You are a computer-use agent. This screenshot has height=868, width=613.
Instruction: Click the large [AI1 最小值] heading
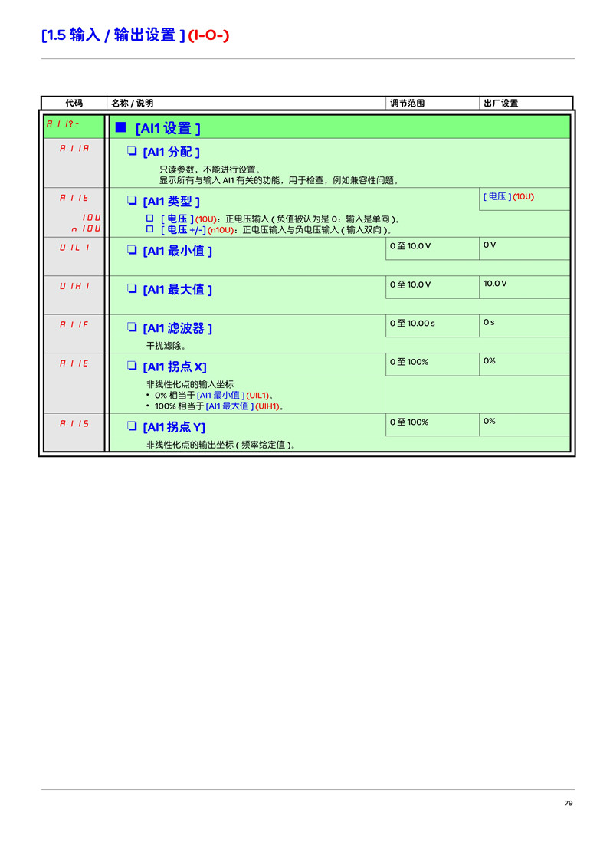coord(177,251)
